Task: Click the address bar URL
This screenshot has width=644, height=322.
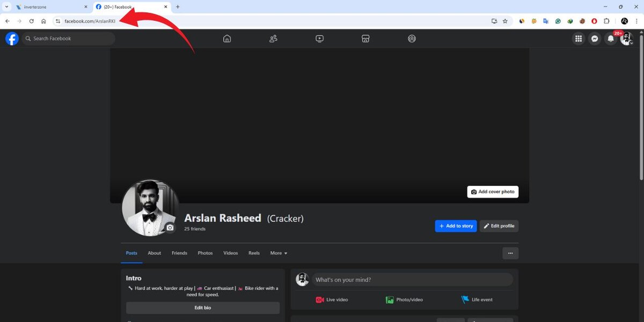Action: (x=90, y=21)
